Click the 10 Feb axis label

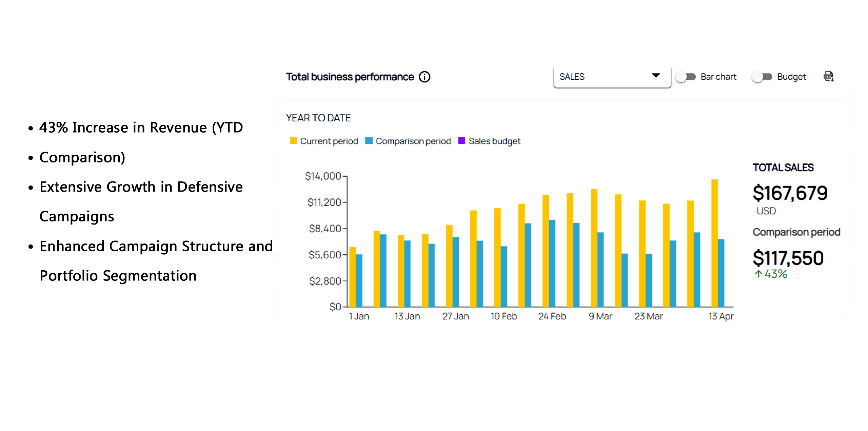pyautogui.click(x=504, y=316)
